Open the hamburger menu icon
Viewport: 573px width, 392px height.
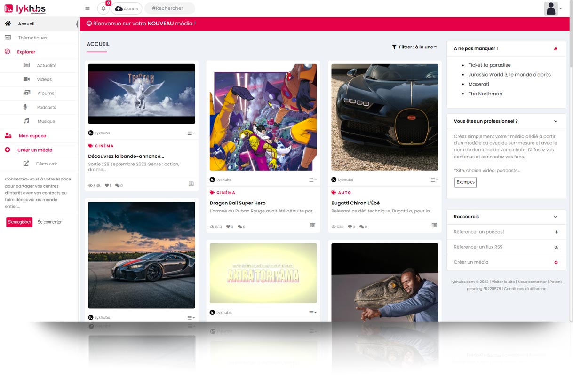[x=88, y=8]
